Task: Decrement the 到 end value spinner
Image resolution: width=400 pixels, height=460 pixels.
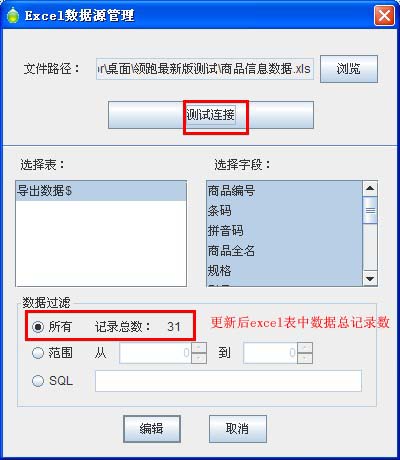Action: click(x=305, y=358)
